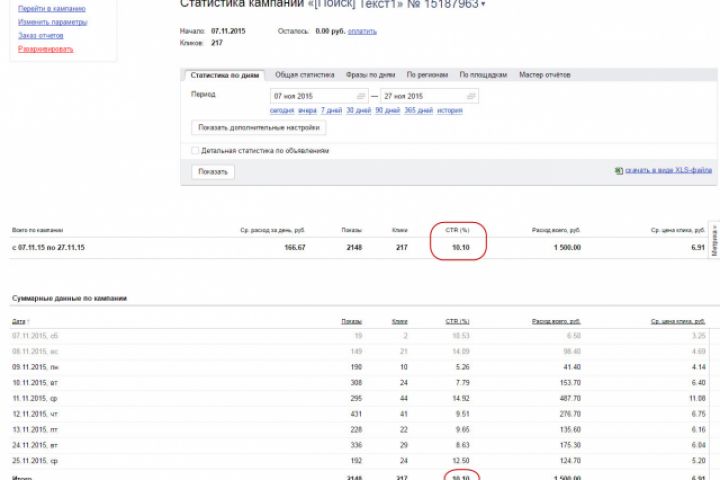Image resolution: width=720 pixels, height=480 pixels.
Task: Select the 7 дней period shortcut
Action: [331, 110]
